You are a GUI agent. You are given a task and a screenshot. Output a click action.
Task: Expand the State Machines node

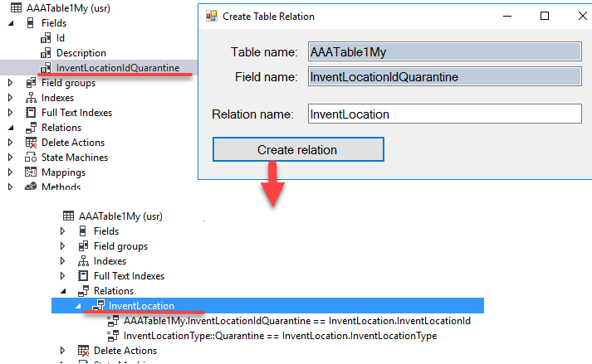(10, 158)
